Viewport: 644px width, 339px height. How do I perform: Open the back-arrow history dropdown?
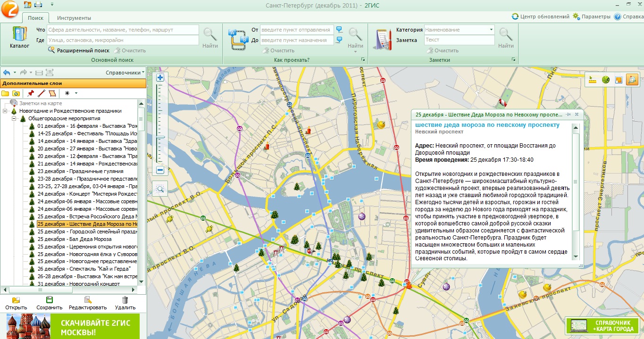15,73
